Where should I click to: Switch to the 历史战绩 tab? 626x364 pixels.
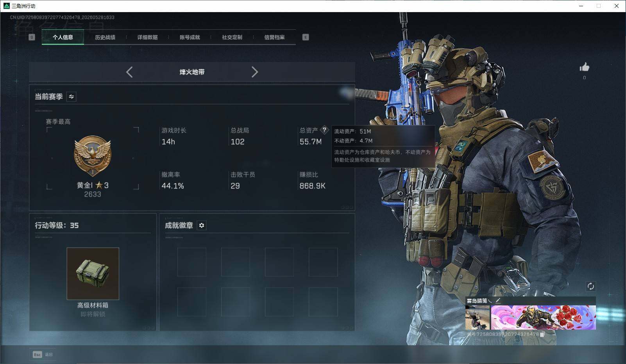(x=105, y=37)
